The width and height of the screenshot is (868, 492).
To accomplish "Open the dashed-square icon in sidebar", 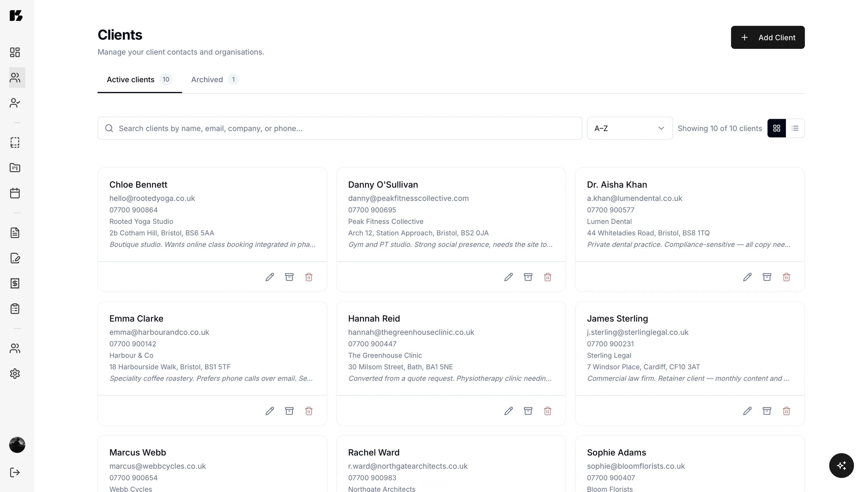I will (15, 143).
